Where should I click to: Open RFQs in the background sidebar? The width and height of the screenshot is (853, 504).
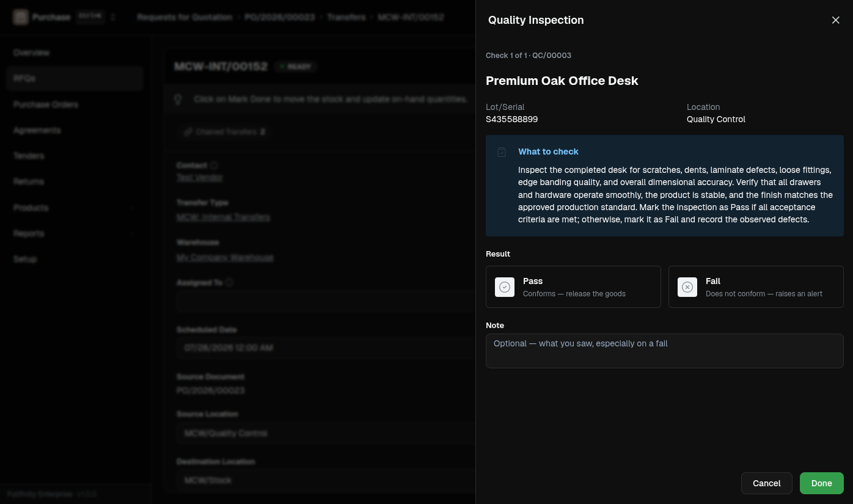click(75, 79)
